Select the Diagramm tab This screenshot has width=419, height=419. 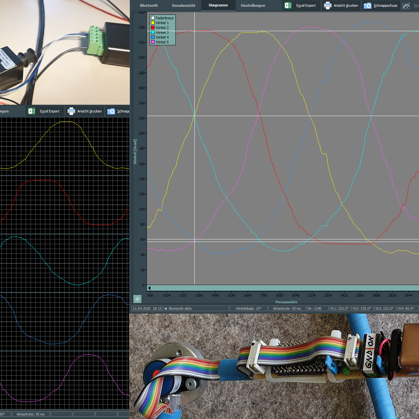coord(218,5)
